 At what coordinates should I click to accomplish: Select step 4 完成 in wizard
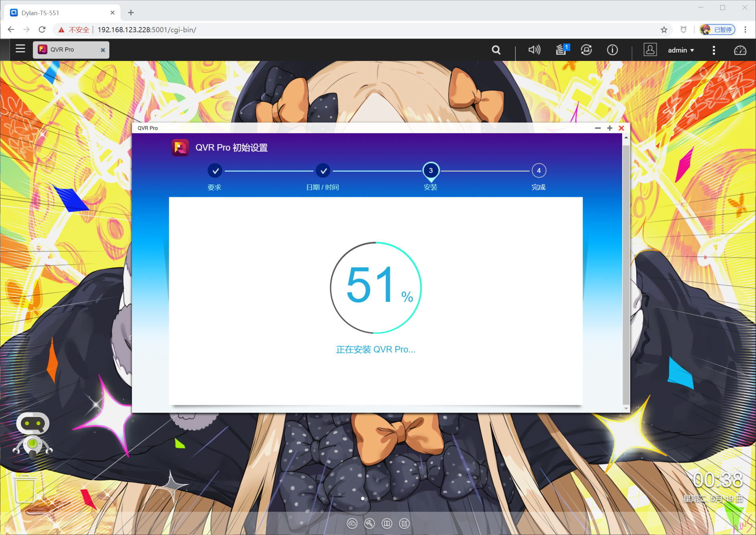(539, 171)
